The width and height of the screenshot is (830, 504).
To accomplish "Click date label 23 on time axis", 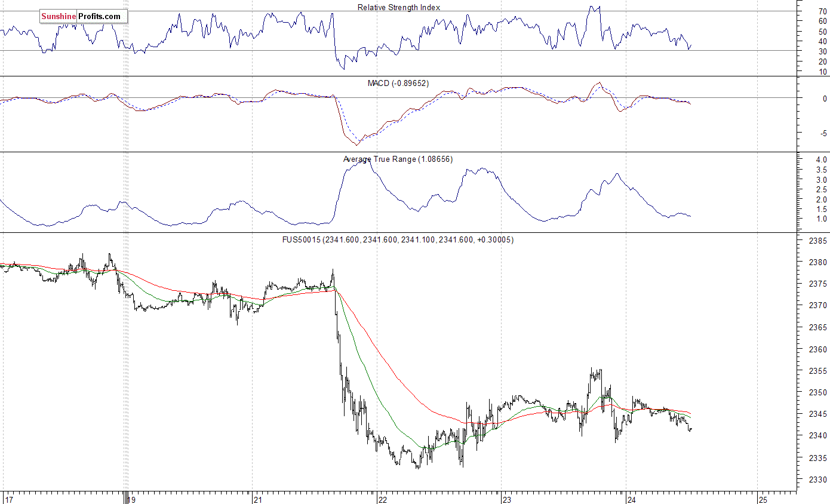I will tap(507, 499).
